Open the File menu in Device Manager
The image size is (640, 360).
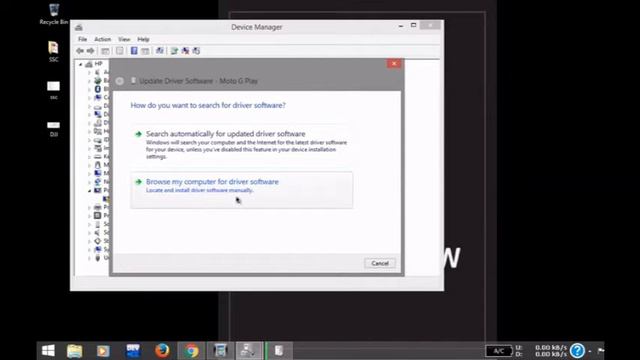[82, 39]
